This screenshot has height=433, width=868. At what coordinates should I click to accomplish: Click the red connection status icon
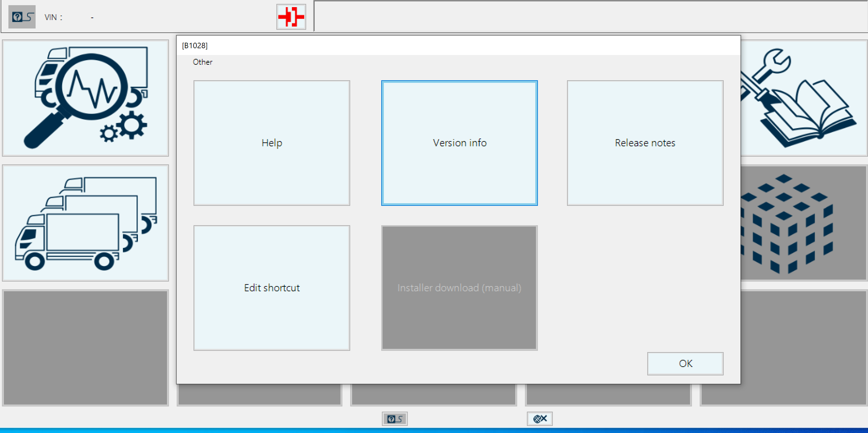[x=291, y=17]
